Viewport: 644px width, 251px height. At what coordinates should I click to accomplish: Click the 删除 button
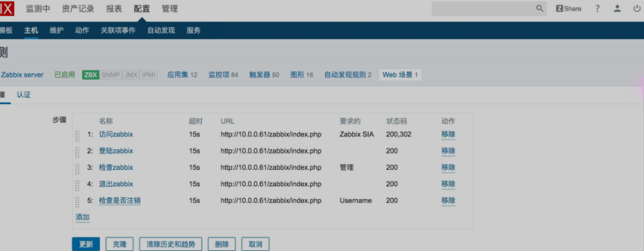222,244
